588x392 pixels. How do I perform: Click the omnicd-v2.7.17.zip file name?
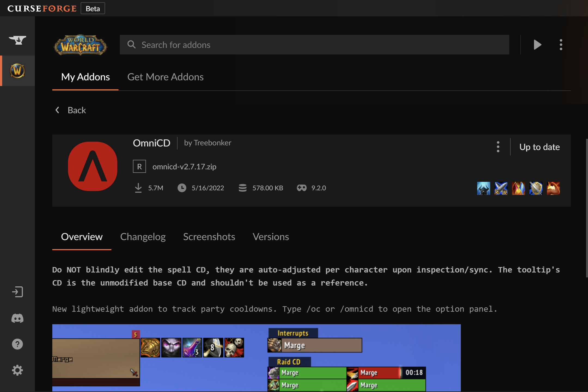(184, 167)
